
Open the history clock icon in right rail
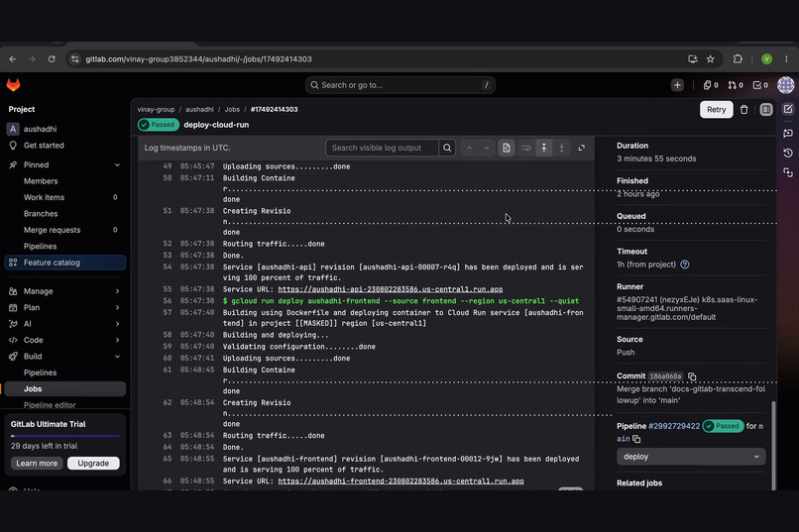[788, 153]
